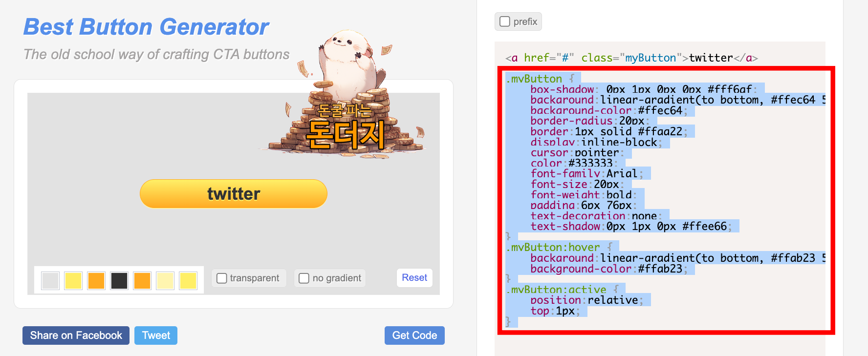Click the cursor:pointer code line
The width and height of the screenshot is (868, 356).
(577, 153)
